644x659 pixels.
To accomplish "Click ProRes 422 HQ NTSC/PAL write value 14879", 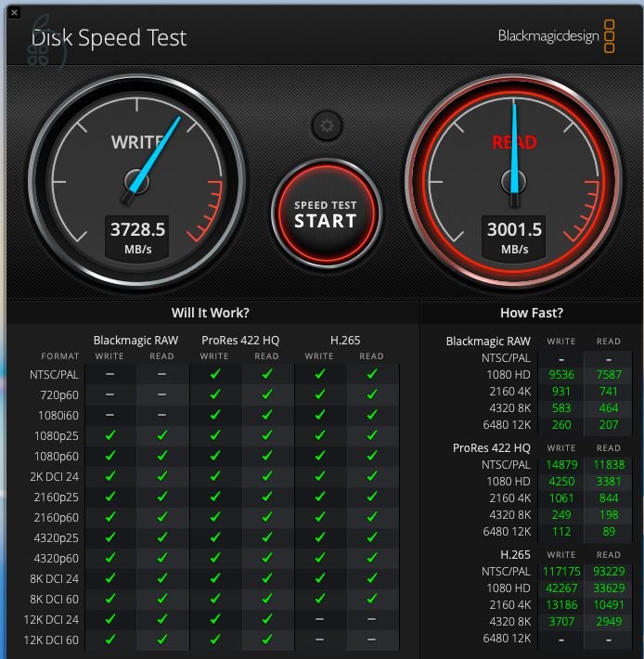I will coord(561,465).
